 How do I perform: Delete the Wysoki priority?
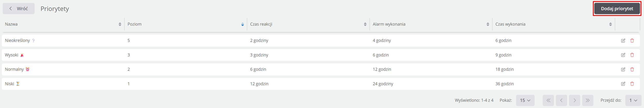coord(632,55)
